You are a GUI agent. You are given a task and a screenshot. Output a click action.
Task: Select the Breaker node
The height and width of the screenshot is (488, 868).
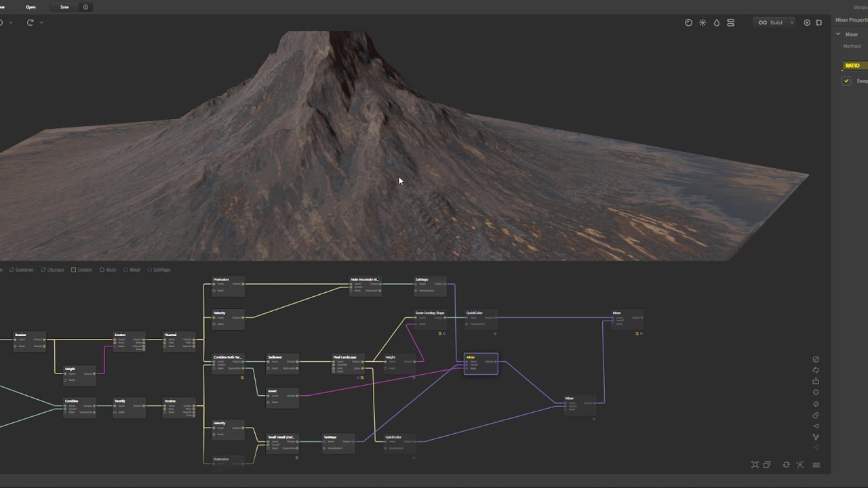tap(30, 341)
